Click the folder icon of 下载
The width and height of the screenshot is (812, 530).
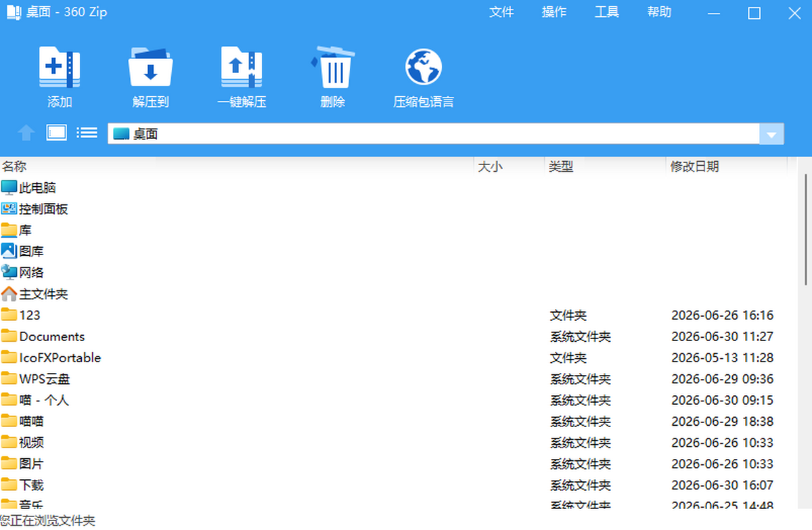[x=9, y=485]
